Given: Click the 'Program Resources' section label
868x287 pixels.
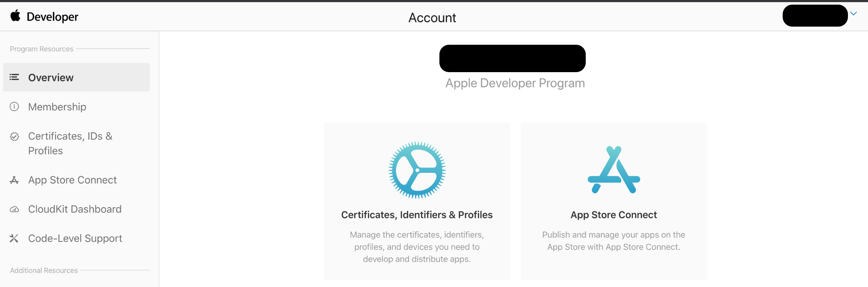Looking at the screenshot, I should [x=42, y=49].
